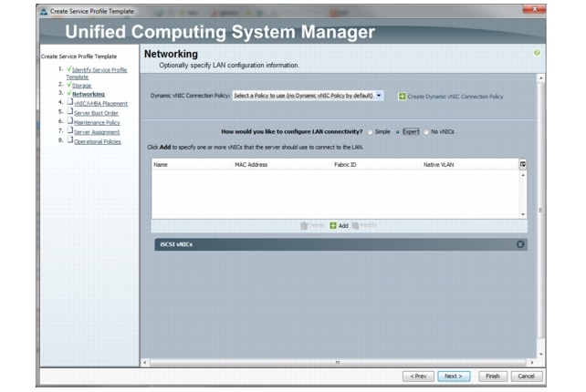586x392 pixels.
Task: Jump to Server Boot Order step
Action: coord(96,113)
